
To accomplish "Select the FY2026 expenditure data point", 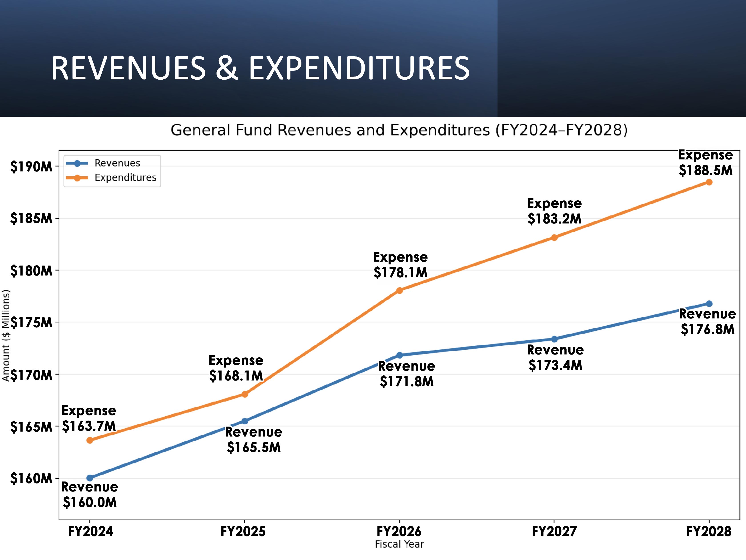I will pos(399,290).
